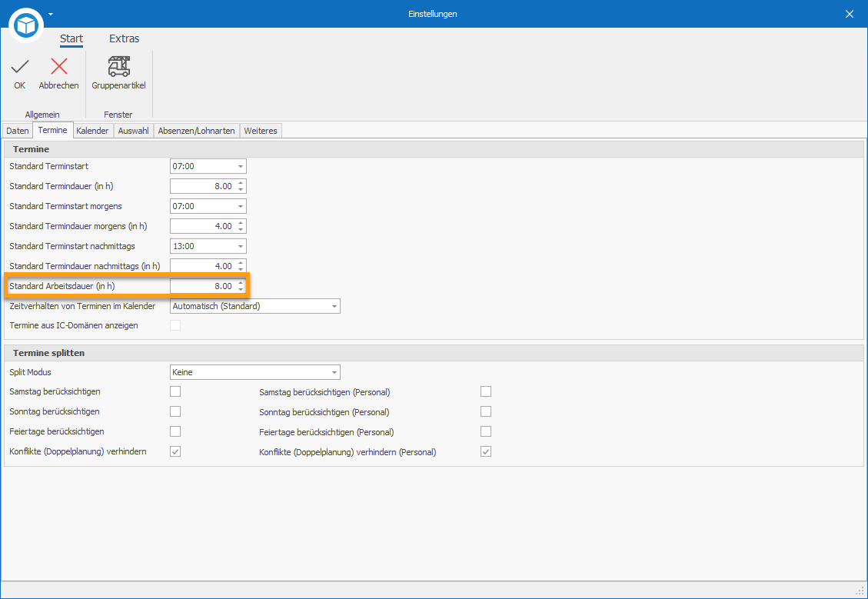Increase Standard Termindauer (in h) value

(240, 183)
